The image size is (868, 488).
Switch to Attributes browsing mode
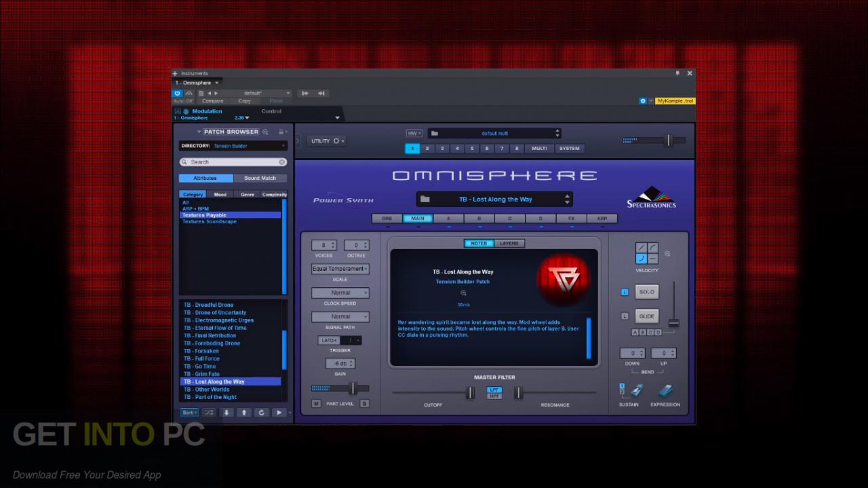click(x=205, y=178)
